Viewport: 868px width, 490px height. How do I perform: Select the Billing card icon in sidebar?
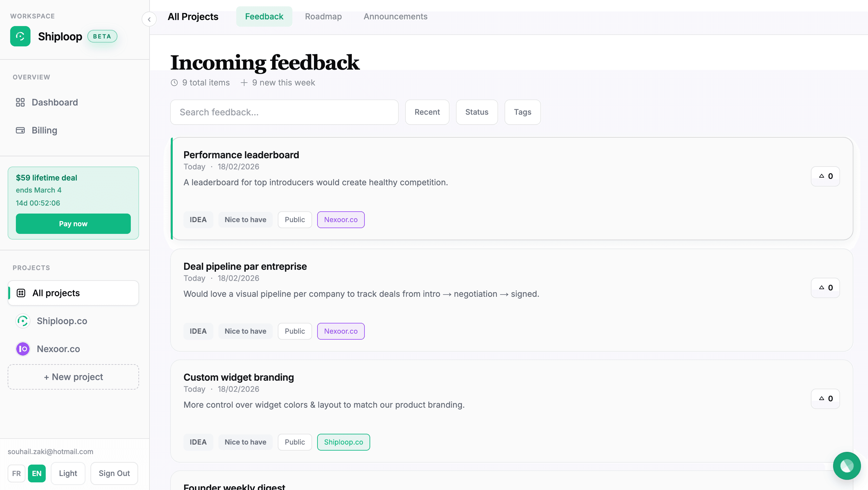pyautogui.click(x=20, y=130)
